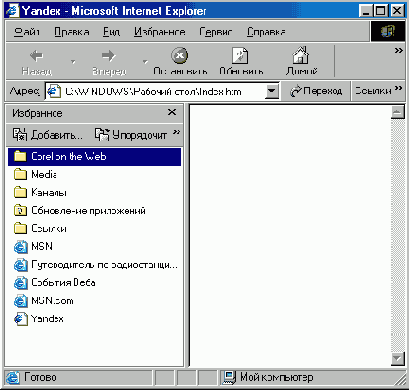Click the Готово status text
The height and width of the screenshot is (390, 409).
tap(40, 377)
